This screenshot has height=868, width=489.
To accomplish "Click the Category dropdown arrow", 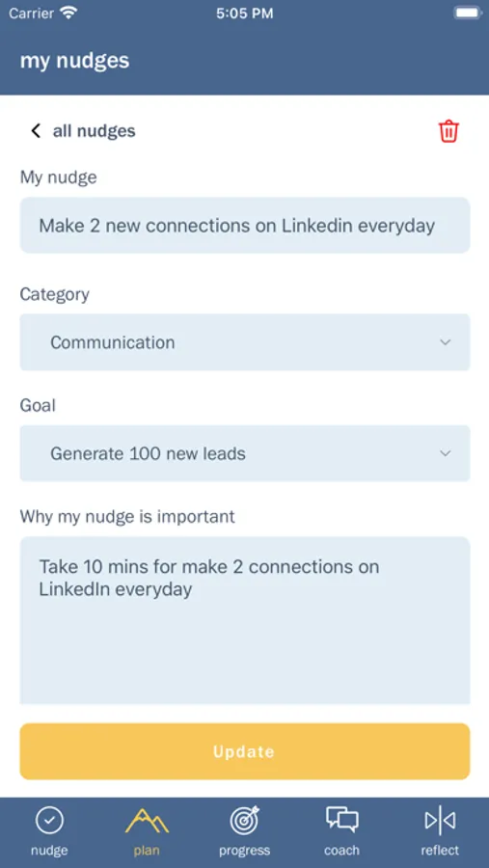I will click(446, 342).
